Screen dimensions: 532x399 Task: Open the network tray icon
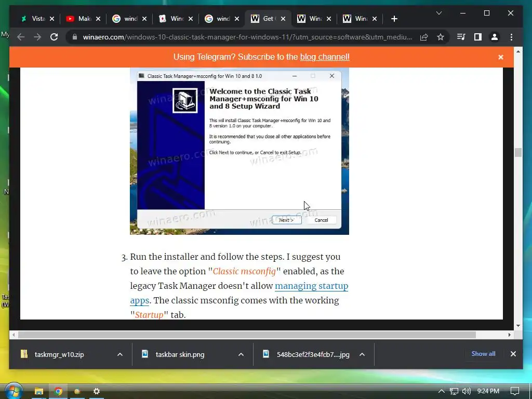pyautogui.click(x=454, y=391)
